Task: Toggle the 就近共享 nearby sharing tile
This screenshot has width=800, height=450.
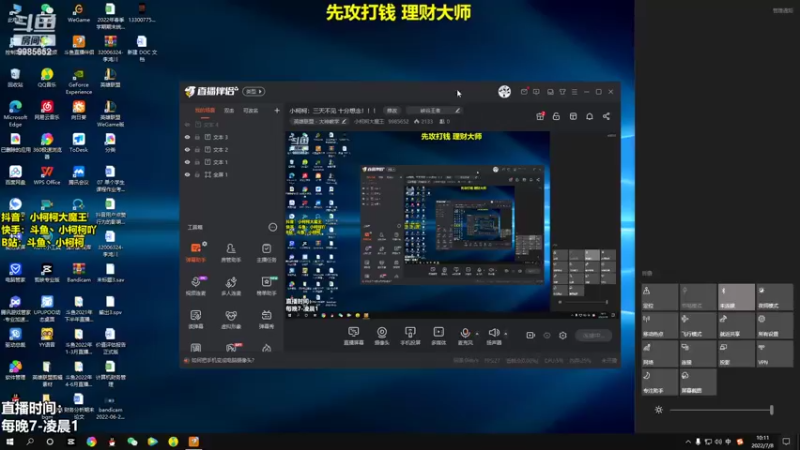Action: 736,326
